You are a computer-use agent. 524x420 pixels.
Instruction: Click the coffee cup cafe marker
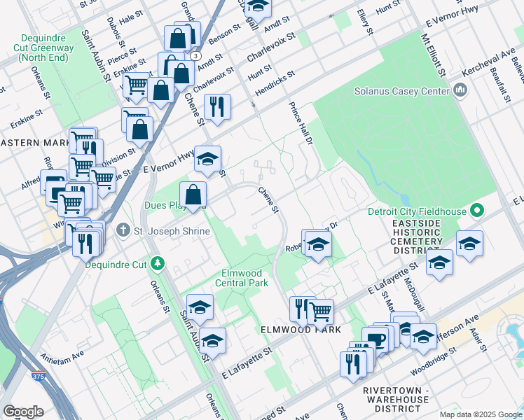tap(375, 340)
